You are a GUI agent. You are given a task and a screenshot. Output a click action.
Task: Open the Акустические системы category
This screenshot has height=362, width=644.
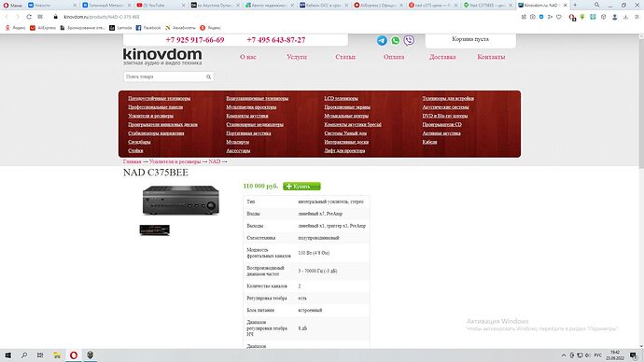point(445,107)
